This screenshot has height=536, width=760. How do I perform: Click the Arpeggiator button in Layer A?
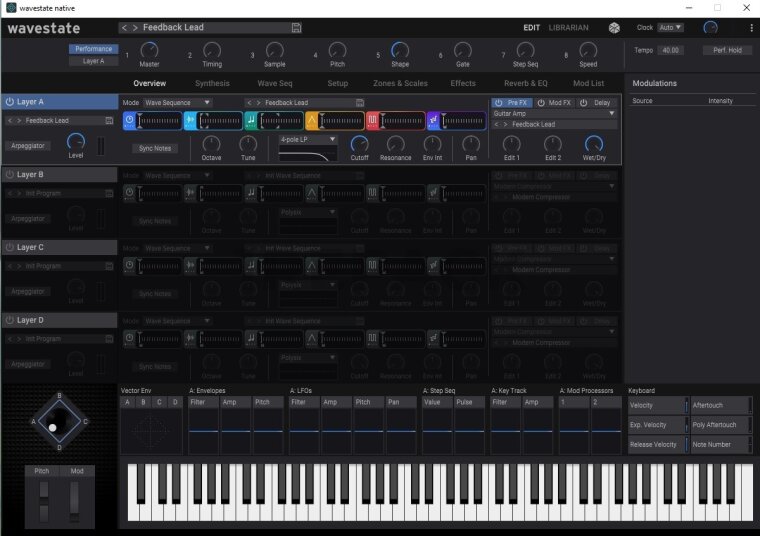(x=28, y=145)
